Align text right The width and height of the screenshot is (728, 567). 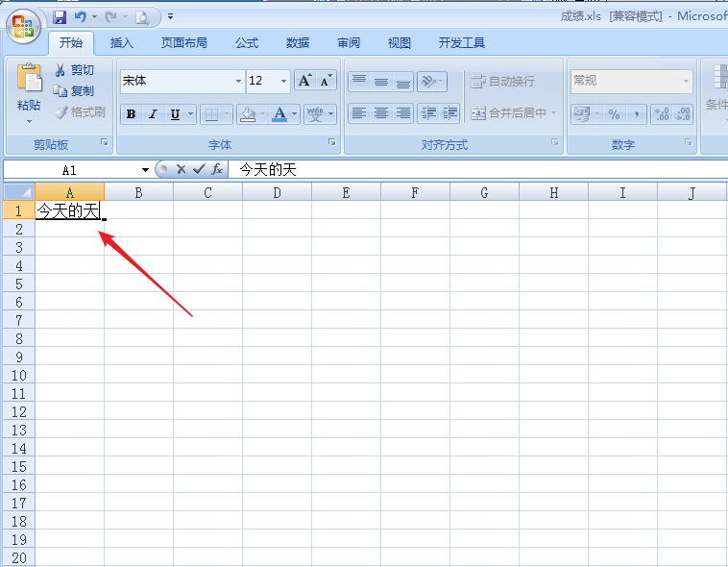click(403, 113)
